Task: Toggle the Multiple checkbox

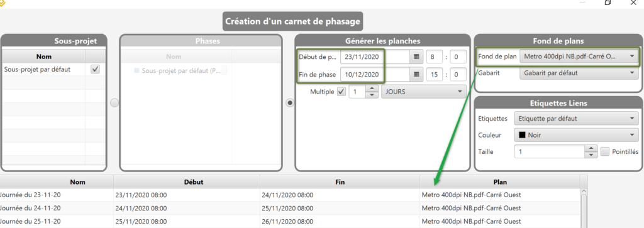Action: [x=341, y=92]
